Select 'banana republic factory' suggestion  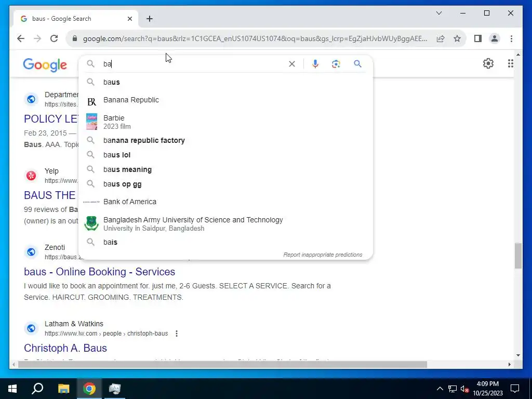[225, 140]
